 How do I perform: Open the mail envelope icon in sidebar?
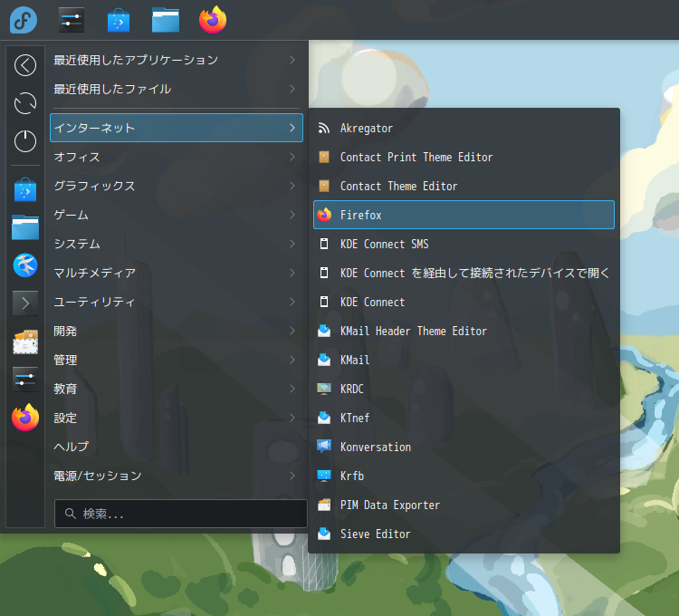(25, 342)
